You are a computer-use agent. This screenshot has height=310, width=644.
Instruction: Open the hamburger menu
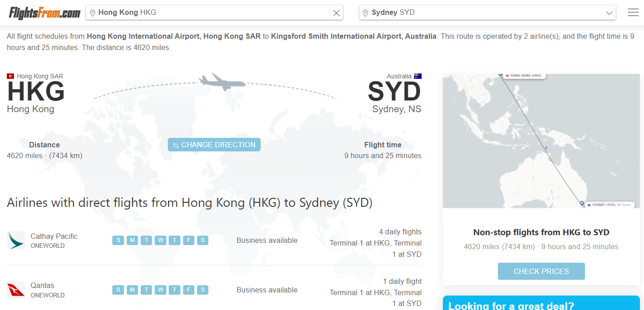633,13
